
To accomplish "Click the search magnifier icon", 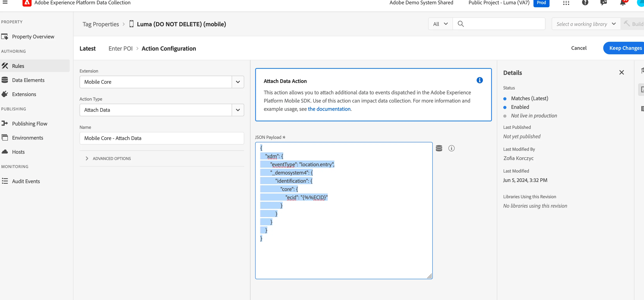I will click(461, 24).
